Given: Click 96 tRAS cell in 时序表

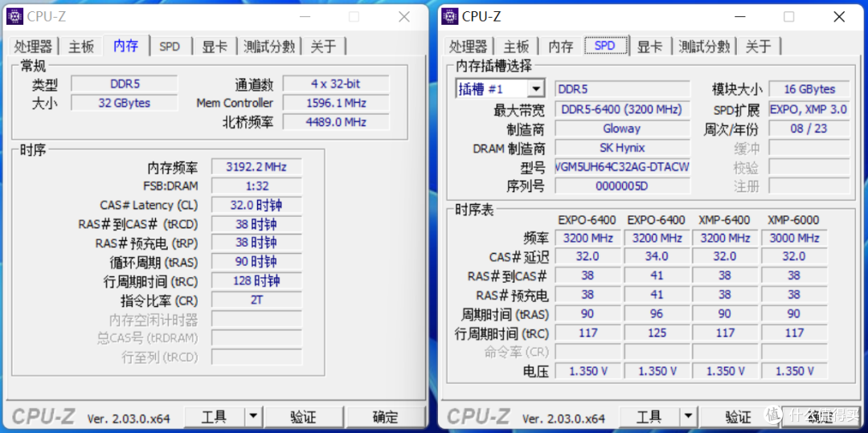Looking at the screenshot, I should 657,313.
